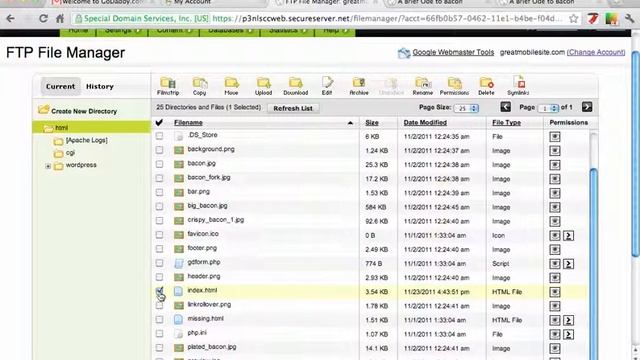Go to next page arrow
The height and width of the screenshot is (360, 640).
click(x=587, y=107)
